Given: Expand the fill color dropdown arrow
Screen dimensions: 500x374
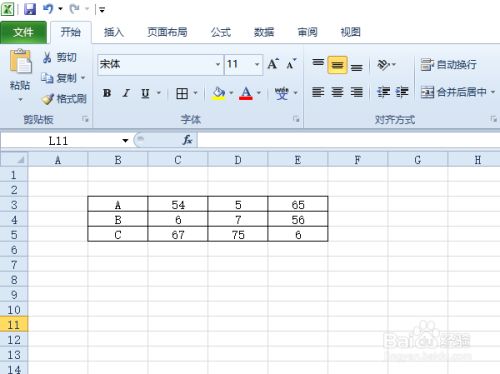Looking at the screenshot, I should pos(231,93).
